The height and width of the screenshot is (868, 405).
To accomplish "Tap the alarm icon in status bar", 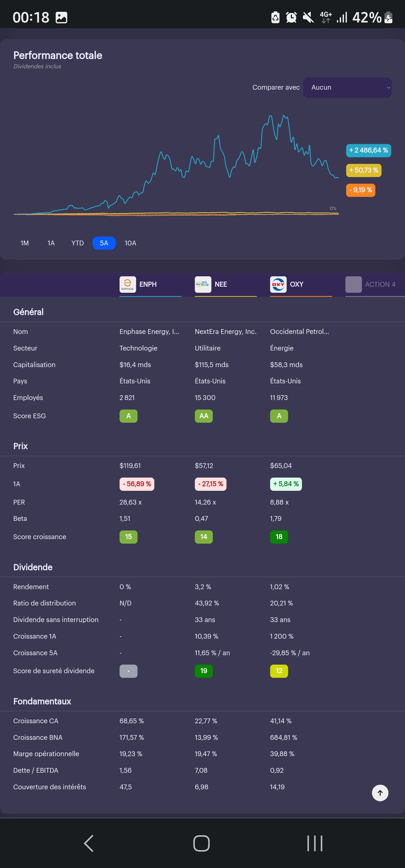I will tap(291, 17).
